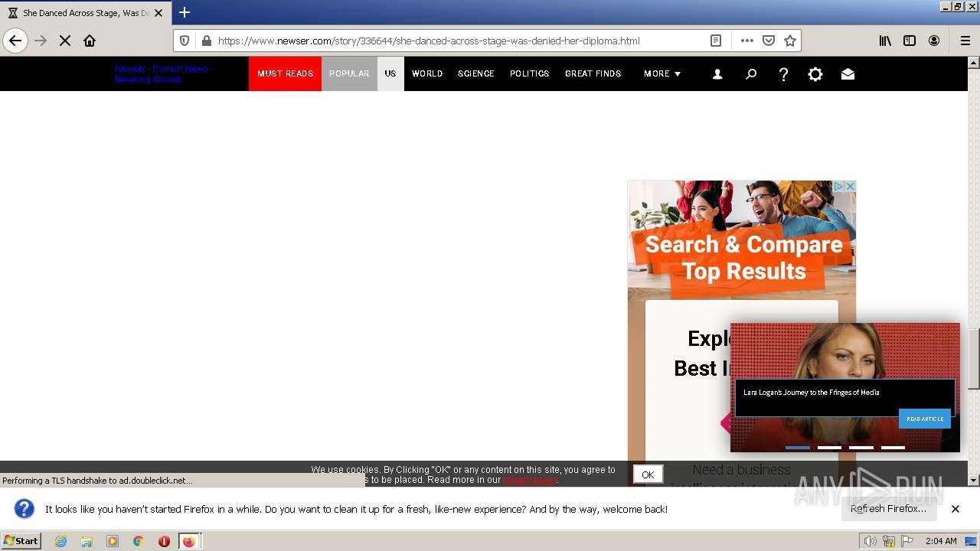Select third slide indicator in popup
This screenshot has height=551, width=980.
[x=861, y=447]
